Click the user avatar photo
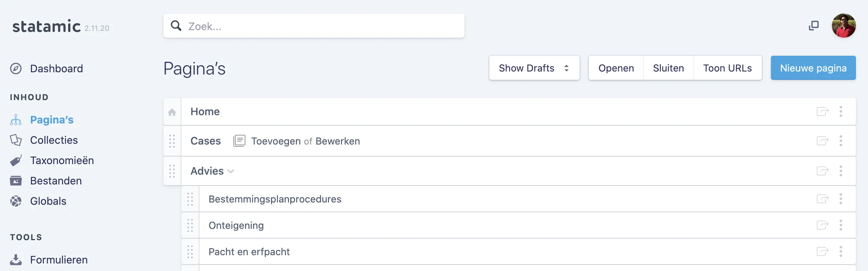 (x=844, y=26)
